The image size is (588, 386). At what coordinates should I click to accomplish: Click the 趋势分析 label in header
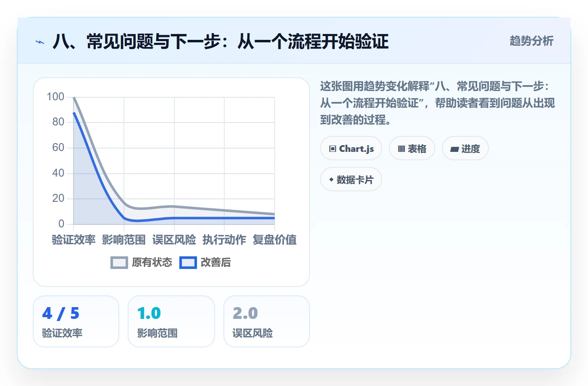pyautogui.click(x=532, y=41)
